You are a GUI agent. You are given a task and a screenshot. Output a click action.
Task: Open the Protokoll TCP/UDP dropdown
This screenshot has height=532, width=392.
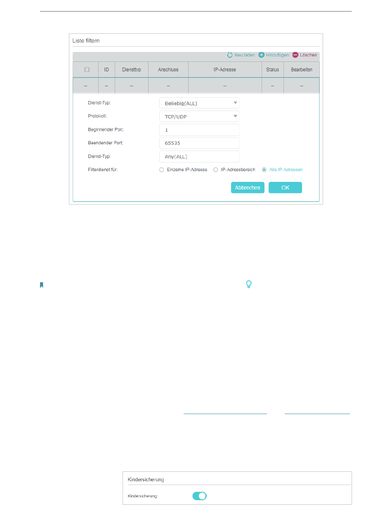(199, 116)
